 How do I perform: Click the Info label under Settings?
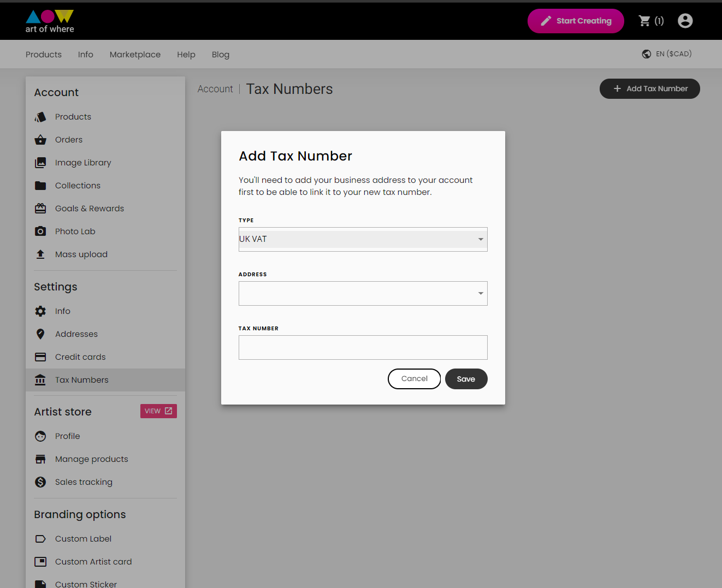[x=63, y=311]
